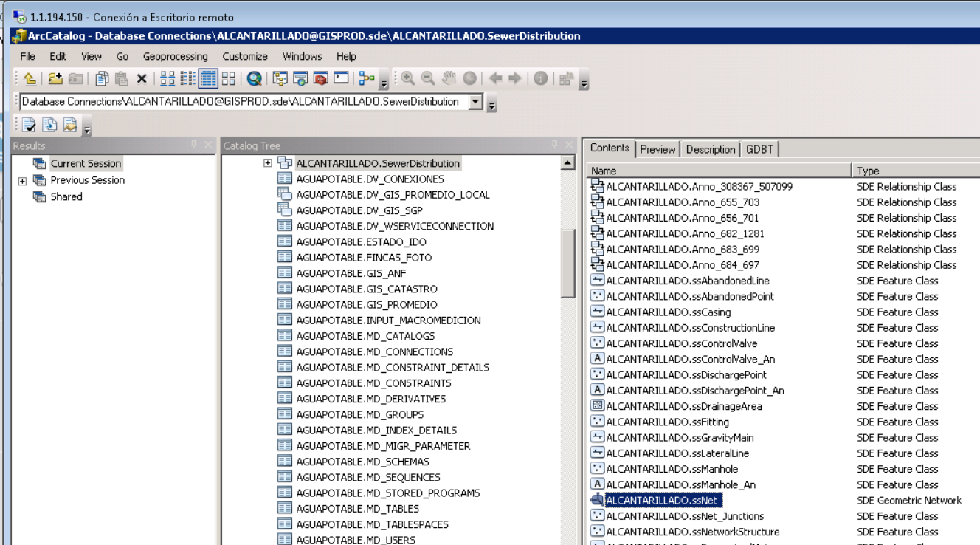This screenshot has width=980, height=545.
Task: Switch to the GDBT tab
Action: (x=759, y=149)
